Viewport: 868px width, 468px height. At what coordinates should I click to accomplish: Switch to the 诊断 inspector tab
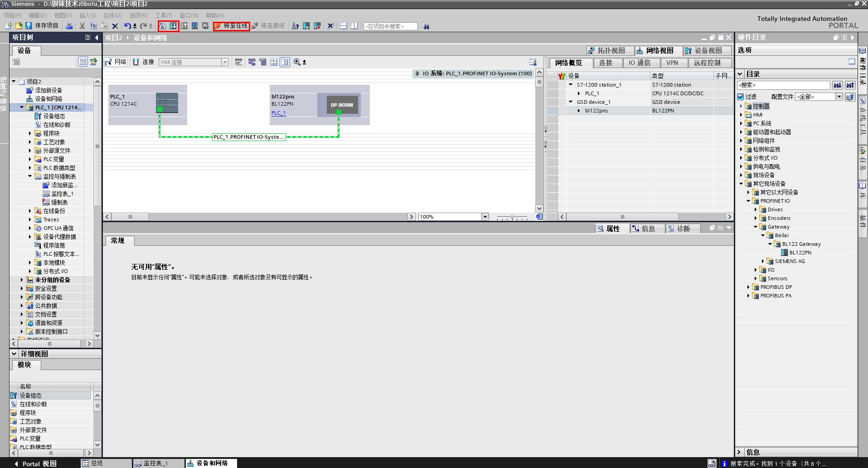(x=683, y=229)
